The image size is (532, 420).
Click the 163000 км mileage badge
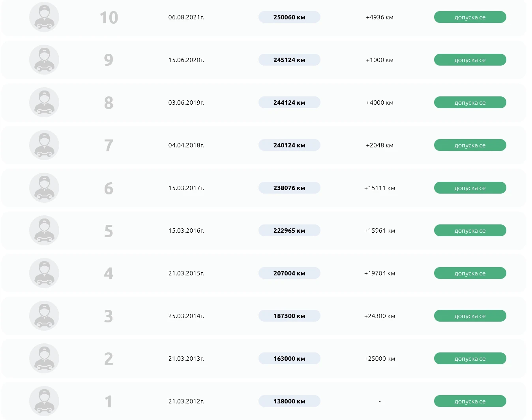289,359
